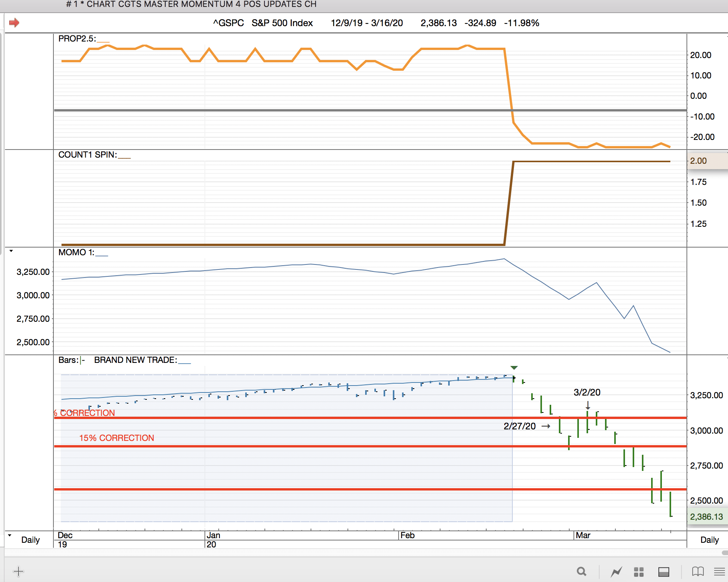Select the PROP2.5 indicator label
This screenshot has height=582, width=728.
(x=77, y=38)
